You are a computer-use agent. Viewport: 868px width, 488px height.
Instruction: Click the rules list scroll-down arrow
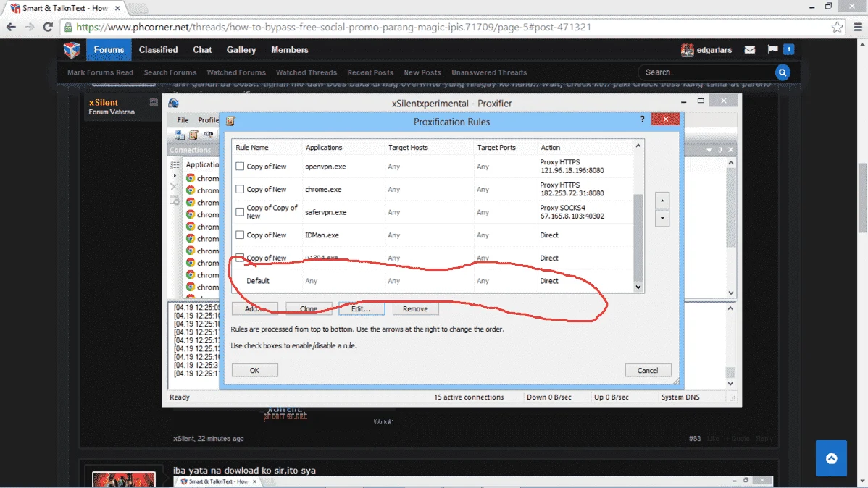tap(638, 287)
